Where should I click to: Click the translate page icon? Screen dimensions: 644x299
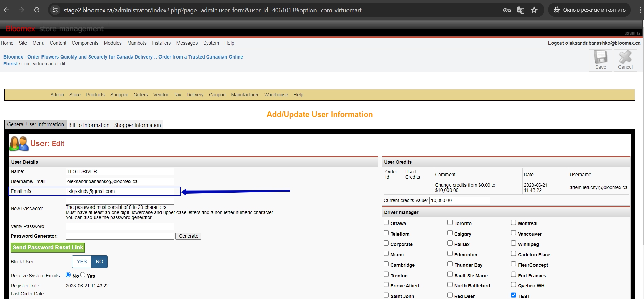pyautogui.click(x=520, y=10)
